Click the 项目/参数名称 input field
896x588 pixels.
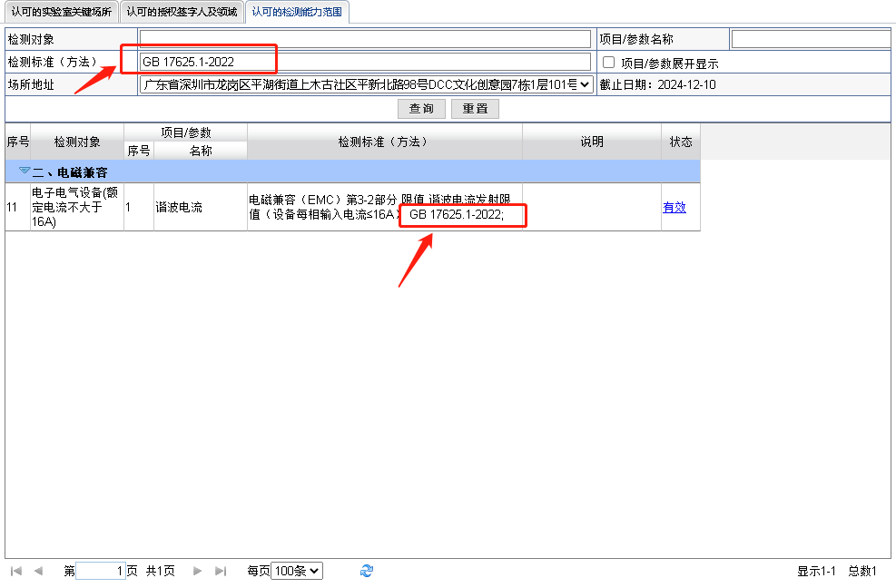coord(810,39)
